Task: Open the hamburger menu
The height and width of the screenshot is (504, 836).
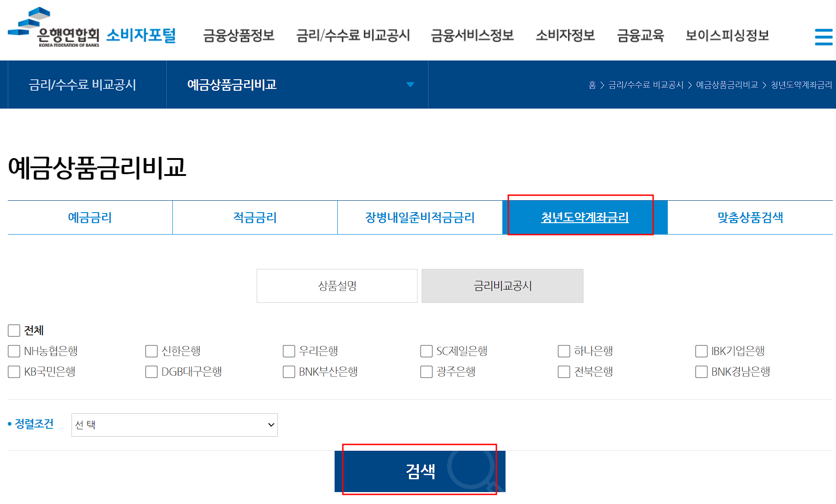Action: (824, 37)
